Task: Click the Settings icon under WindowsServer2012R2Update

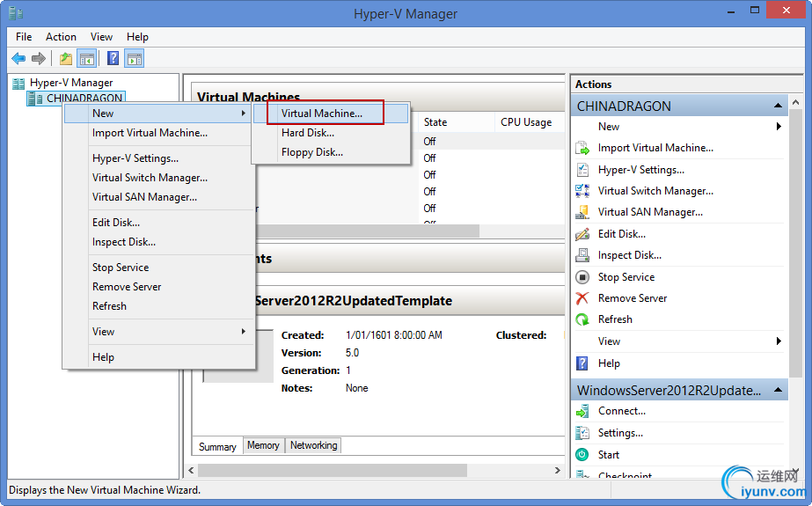Action: [582, 433]
